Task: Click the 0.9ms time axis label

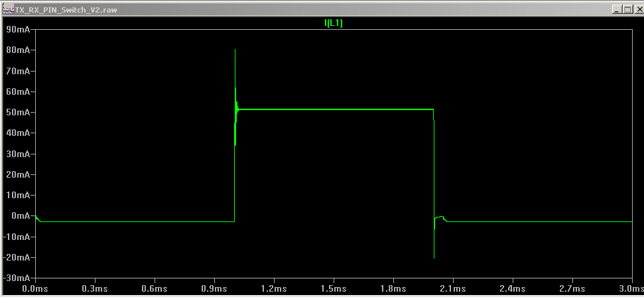Action: pyautogui.click(x=214, y=289)
